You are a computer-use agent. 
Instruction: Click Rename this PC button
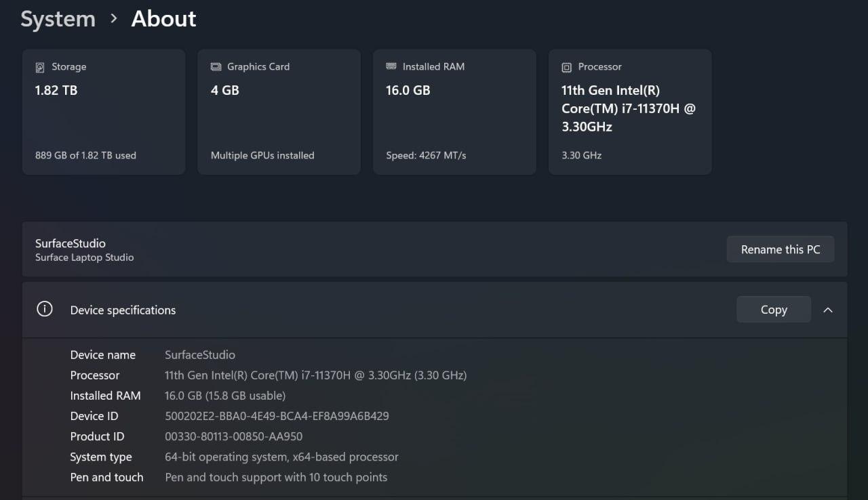[780, 249]
